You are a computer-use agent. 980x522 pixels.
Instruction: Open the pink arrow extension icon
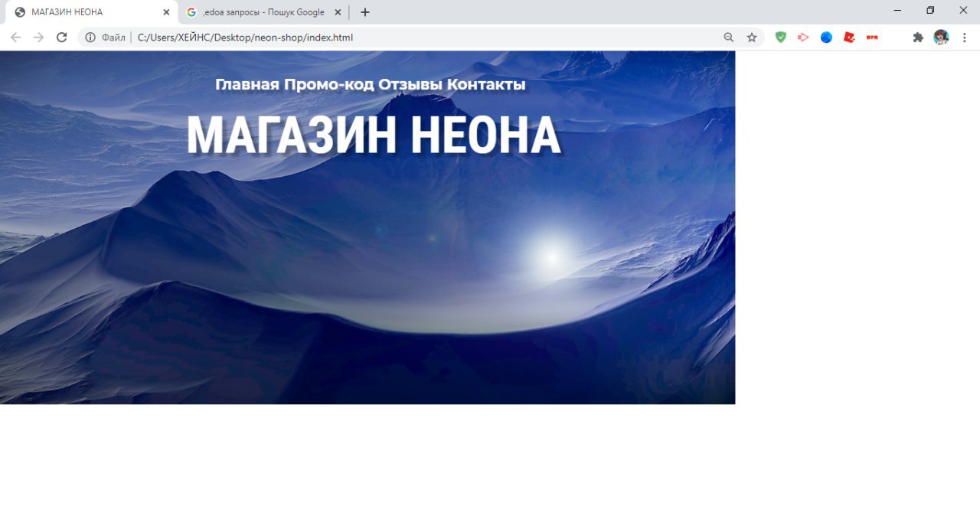point(803,37)
